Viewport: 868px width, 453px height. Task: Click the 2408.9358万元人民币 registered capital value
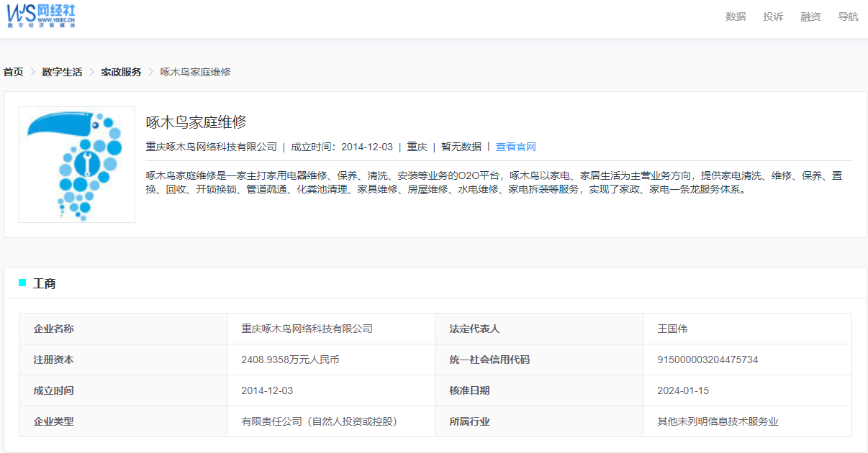coord(290,360)
